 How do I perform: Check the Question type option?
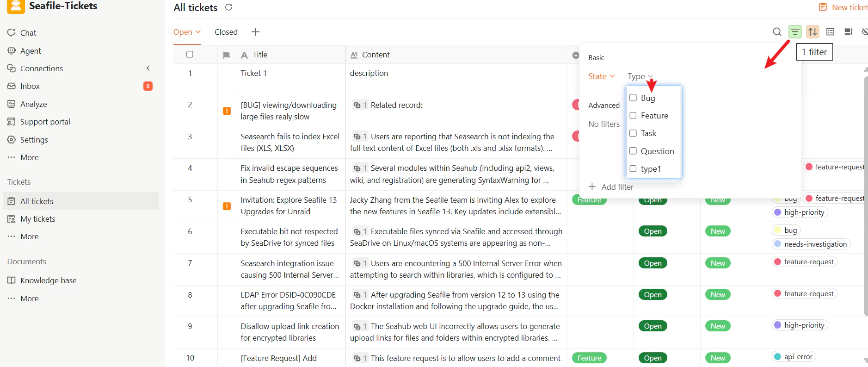tap(633, 151)
